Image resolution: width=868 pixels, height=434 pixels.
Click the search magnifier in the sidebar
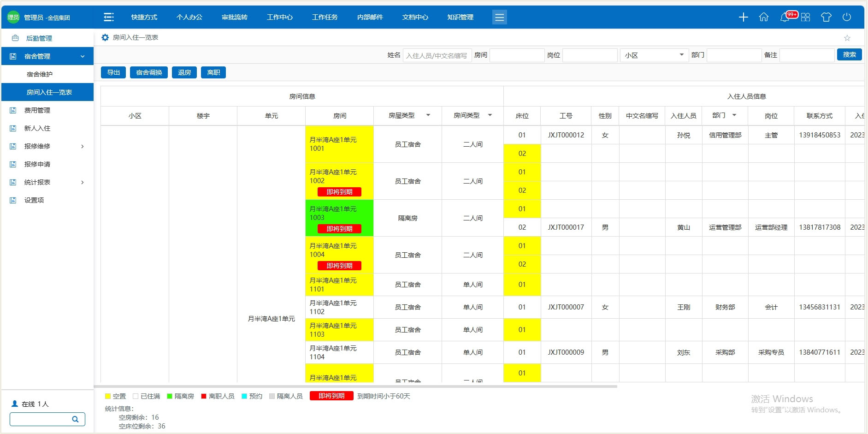pyautogui.click(x=75, y=419)
